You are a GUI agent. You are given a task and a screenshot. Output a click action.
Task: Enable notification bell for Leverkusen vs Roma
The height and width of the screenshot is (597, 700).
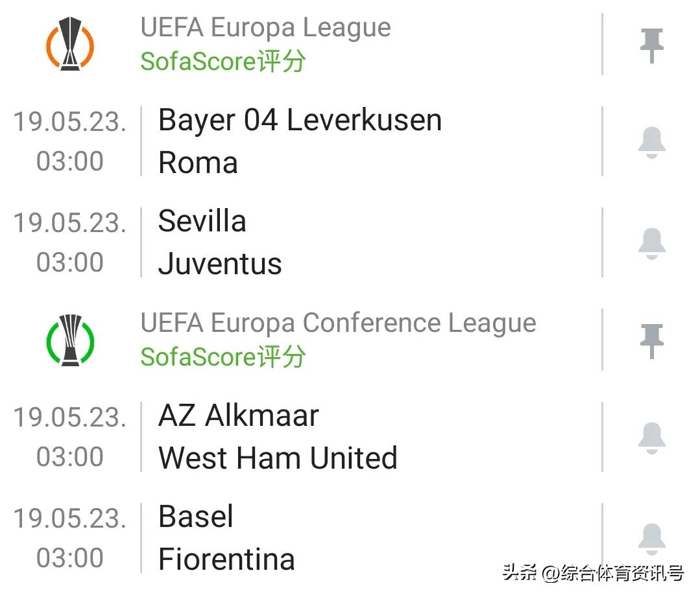[651, 143]
